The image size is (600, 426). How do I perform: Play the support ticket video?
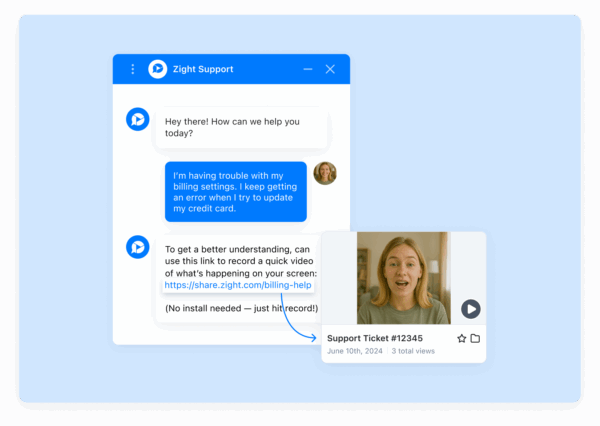pyautogui.click(x=470, y=309)
